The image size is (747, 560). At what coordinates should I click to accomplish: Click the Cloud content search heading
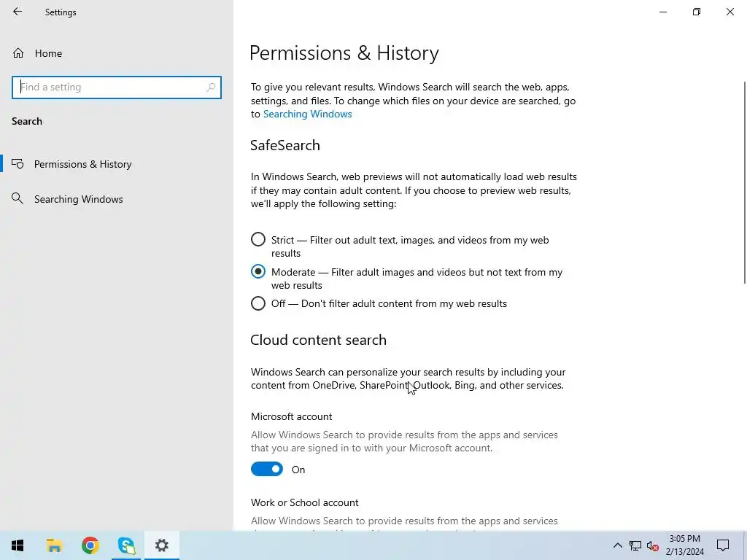318,340
